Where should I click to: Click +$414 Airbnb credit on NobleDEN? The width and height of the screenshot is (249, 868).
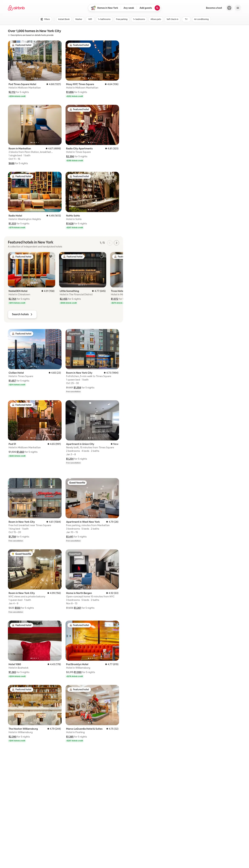[x=17, y=303]
